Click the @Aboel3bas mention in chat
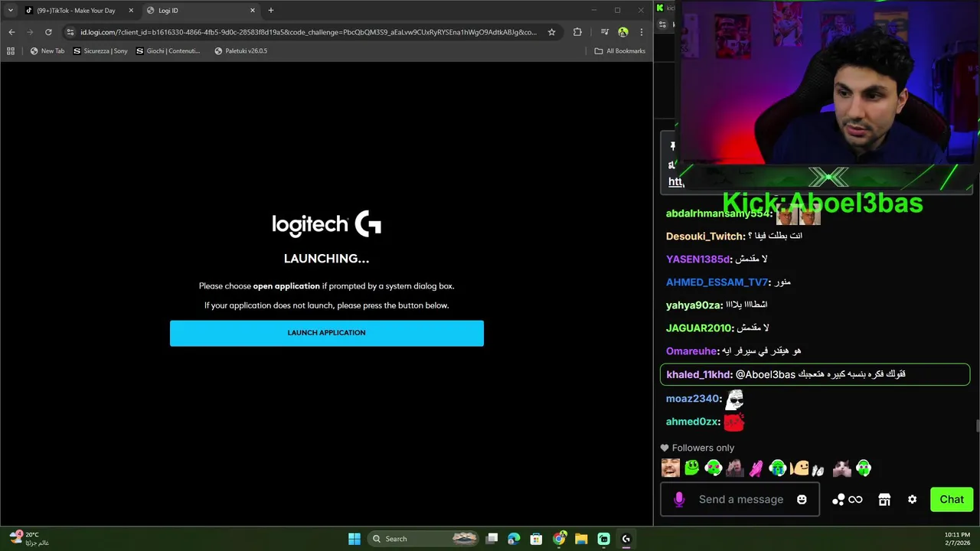980x551 pixels. click(x=766, y=375)
